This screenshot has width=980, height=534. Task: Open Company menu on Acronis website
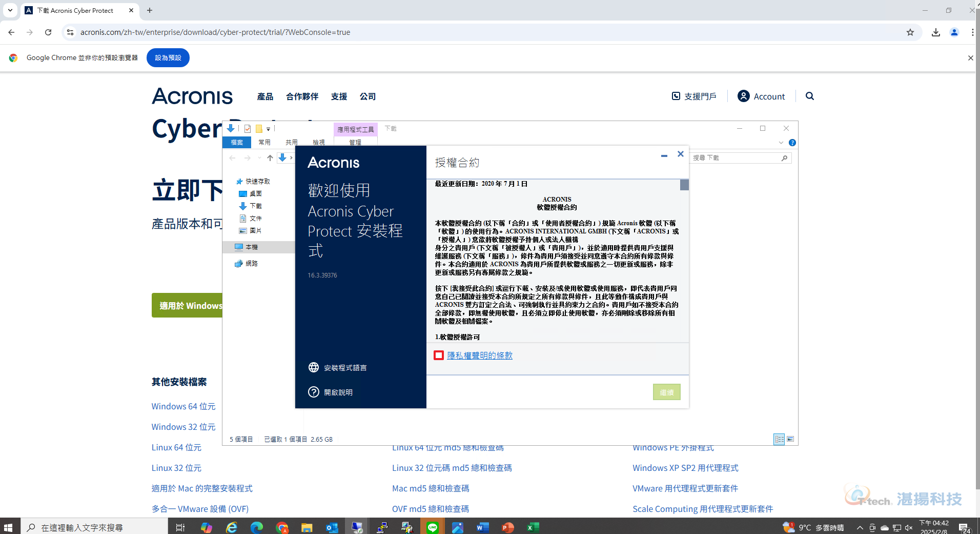pyautogui.click(x=367, y=96)
